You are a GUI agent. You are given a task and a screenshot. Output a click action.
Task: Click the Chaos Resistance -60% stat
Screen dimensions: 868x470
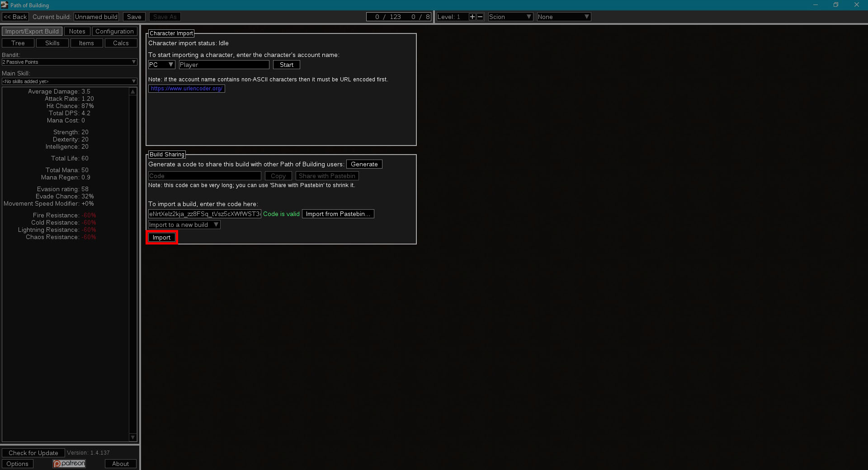(x=61, y=237)
